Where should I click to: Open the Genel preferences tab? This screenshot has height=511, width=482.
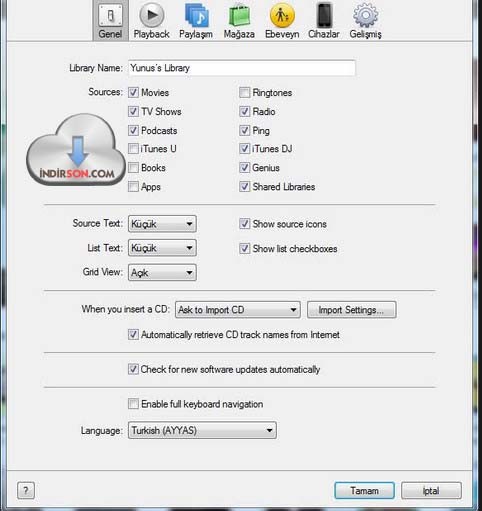(110, 21)
